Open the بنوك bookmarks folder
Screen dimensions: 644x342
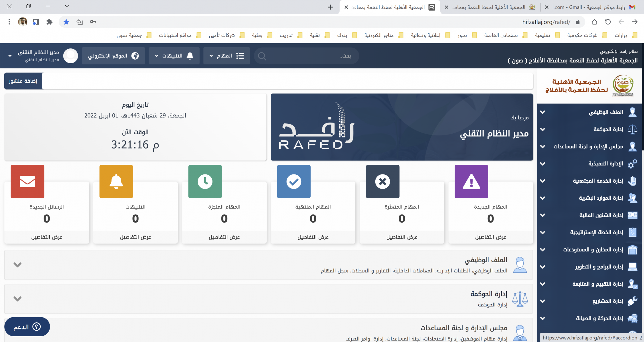pos(347,35)
